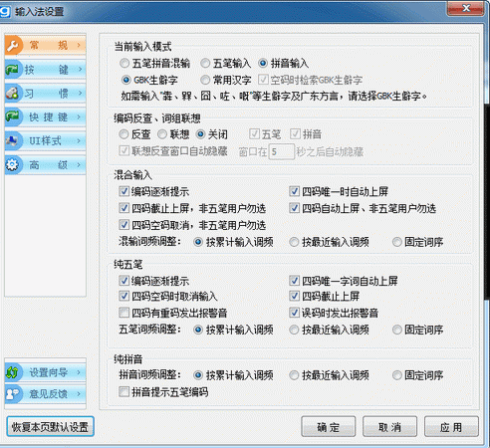Toggle 编码逐渐提示 under 混合输入
This screenshot has width=490, height=448.
click(x=154, y=191)
